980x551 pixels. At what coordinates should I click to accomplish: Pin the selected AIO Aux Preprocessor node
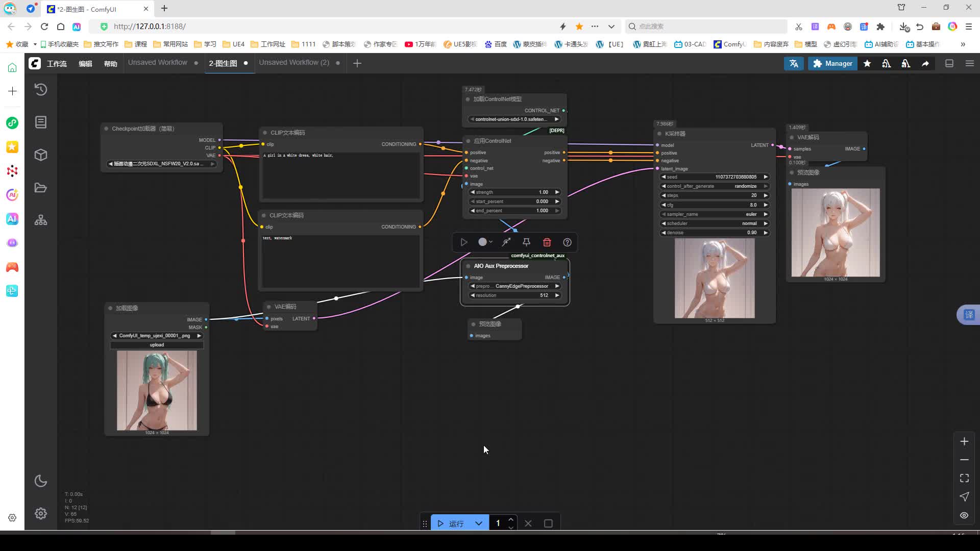click(526, 242)
